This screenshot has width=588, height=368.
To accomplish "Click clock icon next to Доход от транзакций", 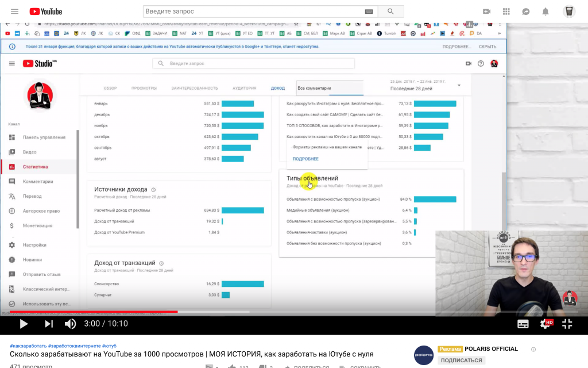I will coord(161,263).
